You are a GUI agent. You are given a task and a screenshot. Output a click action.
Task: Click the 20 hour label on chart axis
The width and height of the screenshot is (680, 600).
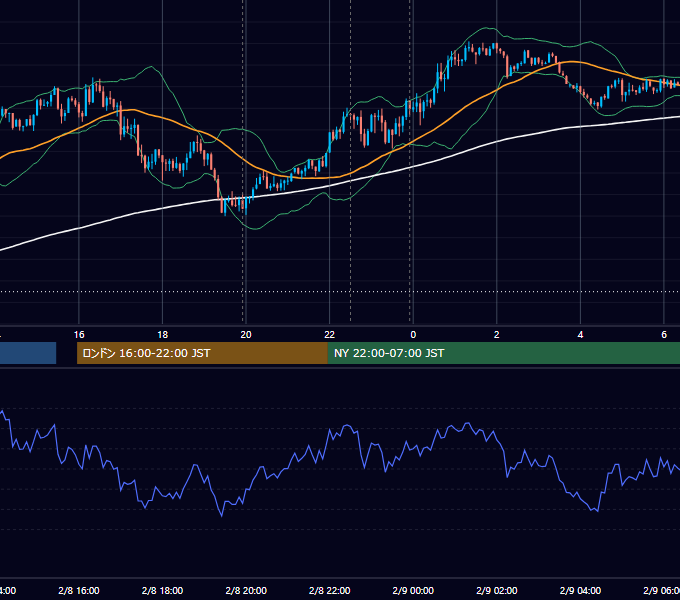[x=246, y=335]
